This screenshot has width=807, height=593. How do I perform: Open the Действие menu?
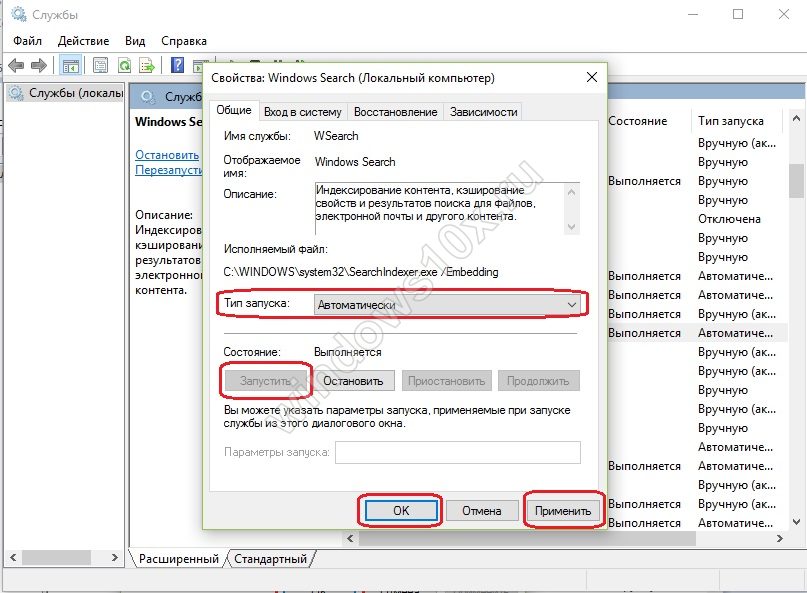point(84,41)
